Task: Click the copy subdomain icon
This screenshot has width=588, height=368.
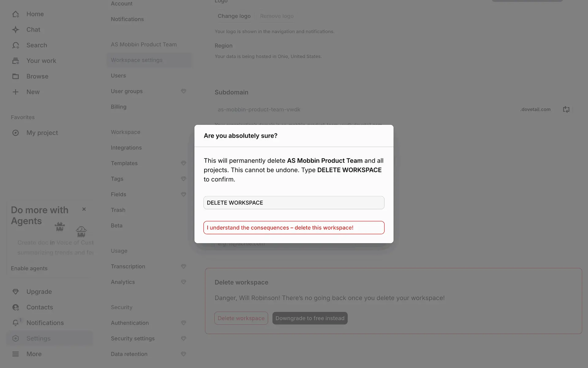Action: [x=566, y=109]
